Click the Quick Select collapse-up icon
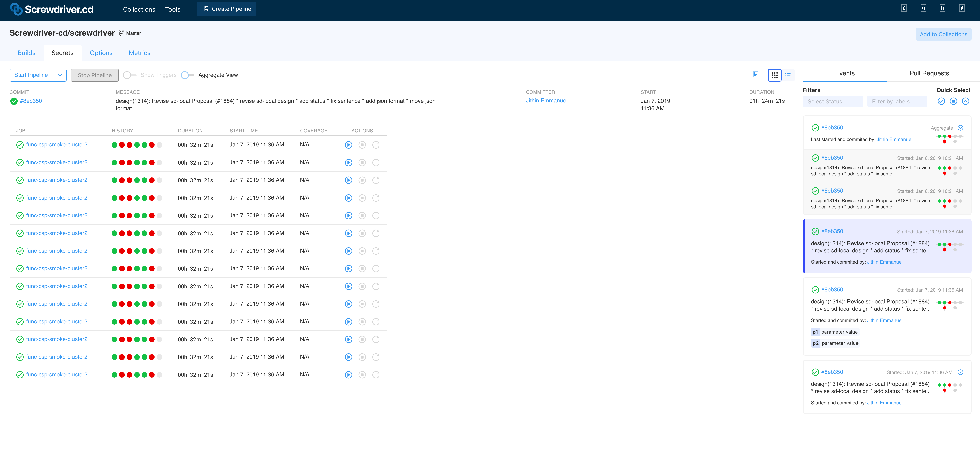The width and height of the screenshot is (980, 463). click(966, 101)
